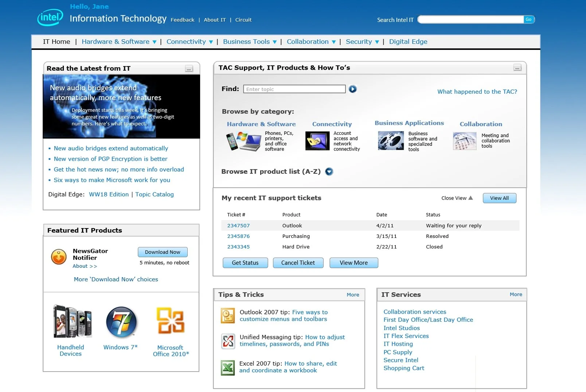Image resolution: width=586 pixels, height=392 pixels.
Task: Open How to share a workbook tip
Action: coord(288,367)
